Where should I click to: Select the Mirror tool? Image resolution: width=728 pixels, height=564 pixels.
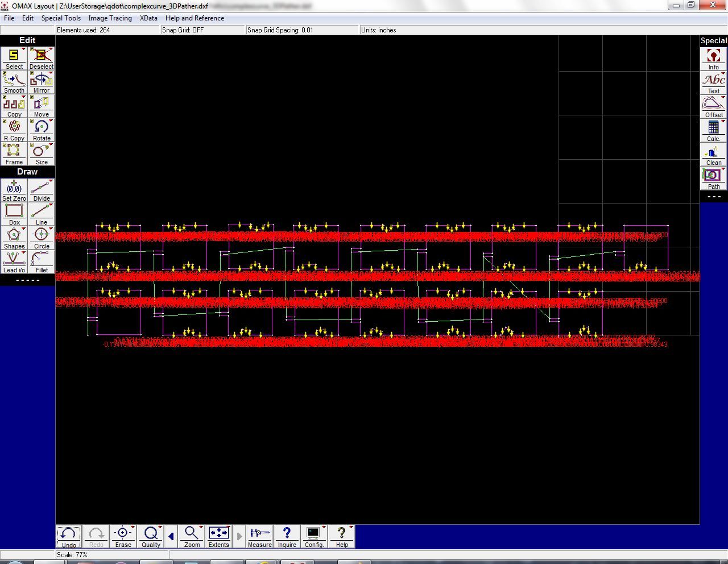click(41, 83)
